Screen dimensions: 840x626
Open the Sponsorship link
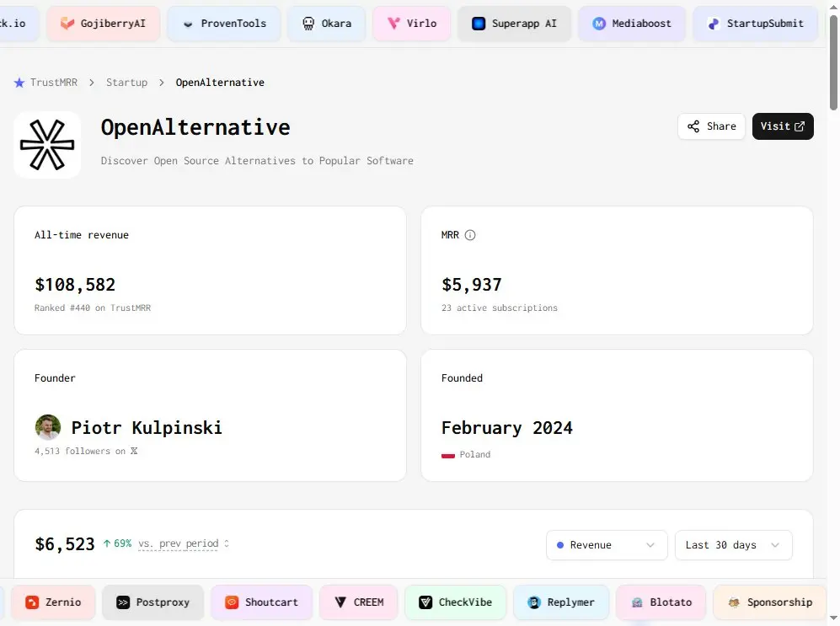click(x=770, y=602)
